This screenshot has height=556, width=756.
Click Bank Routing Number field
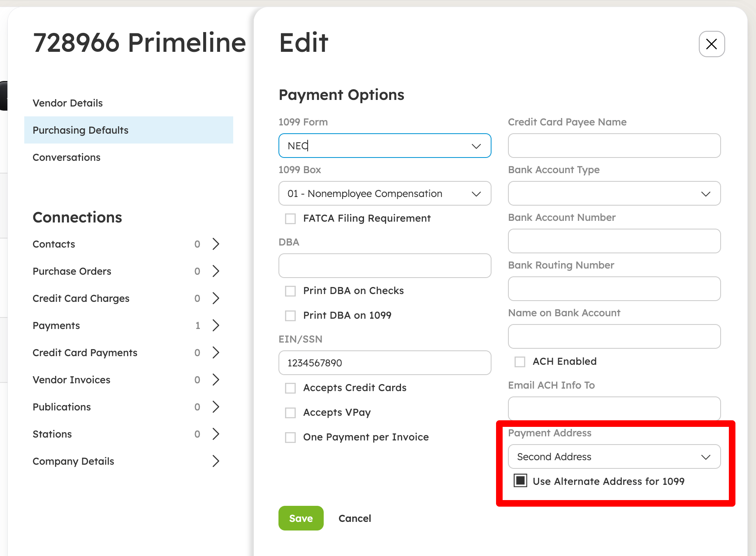pos(615,289)
